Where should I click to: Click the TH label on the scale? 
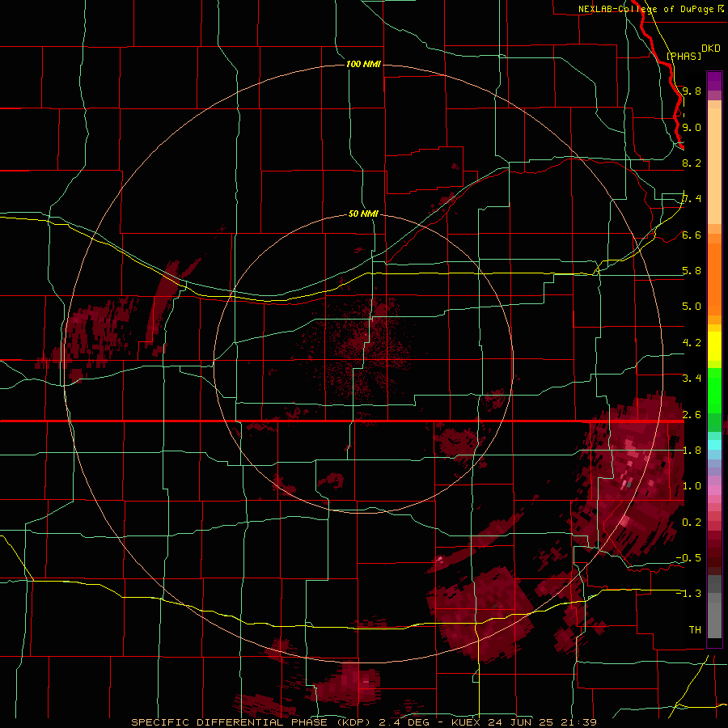point(695,629)
